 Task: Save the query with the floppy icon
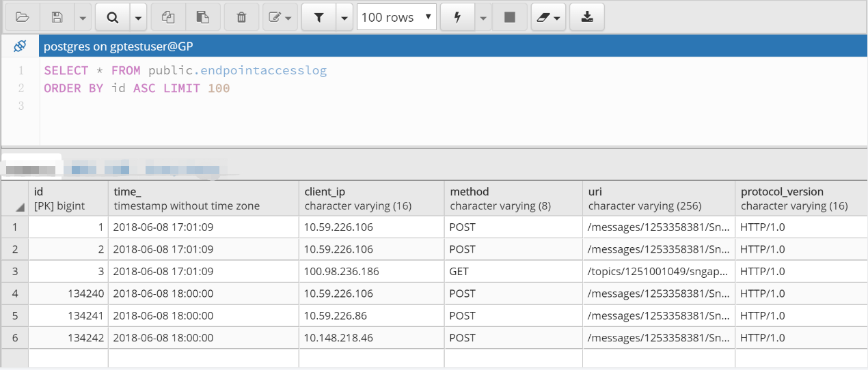(57, 17)
